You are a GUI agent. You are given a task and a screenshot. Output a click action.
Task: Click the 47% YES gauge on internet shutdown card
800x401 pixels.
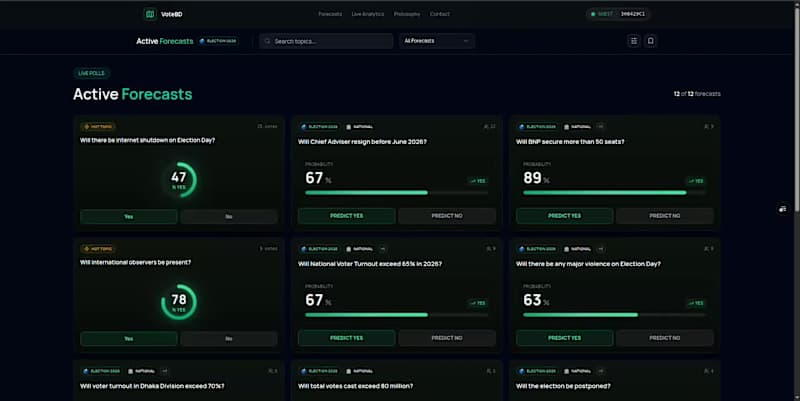click(179, 180)
